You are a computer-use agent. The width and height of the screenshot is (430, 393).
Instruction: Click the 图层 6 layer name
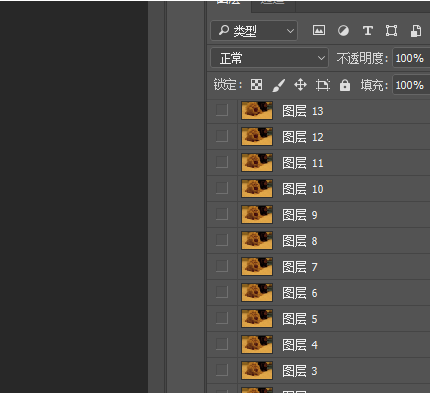300,293
